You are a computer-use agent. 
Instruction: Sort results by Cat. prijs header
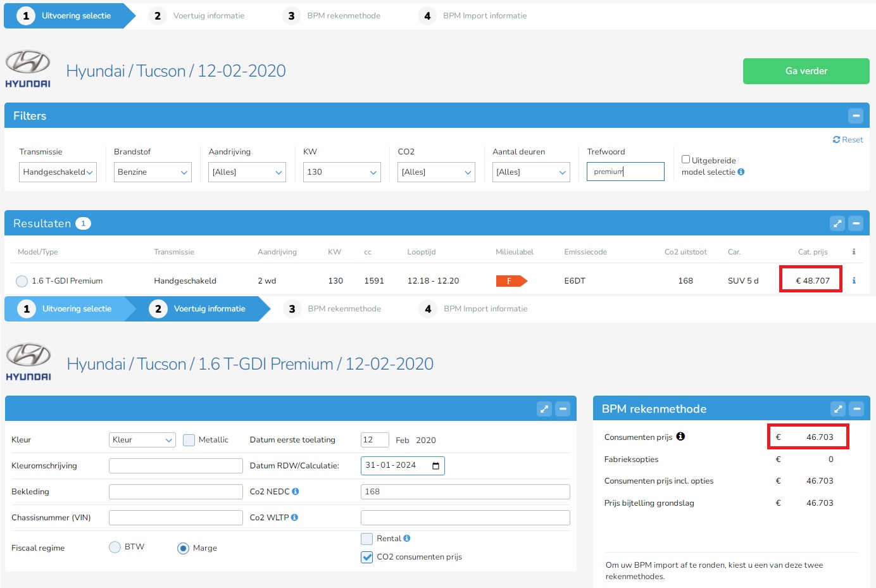click(813, 252)
